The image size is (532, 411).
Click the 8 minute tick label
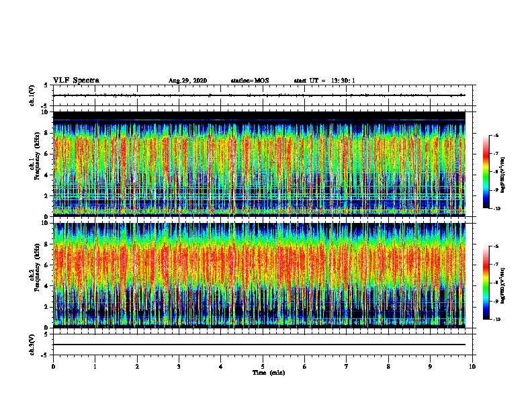pyautogui.click(x=388, y=367)
